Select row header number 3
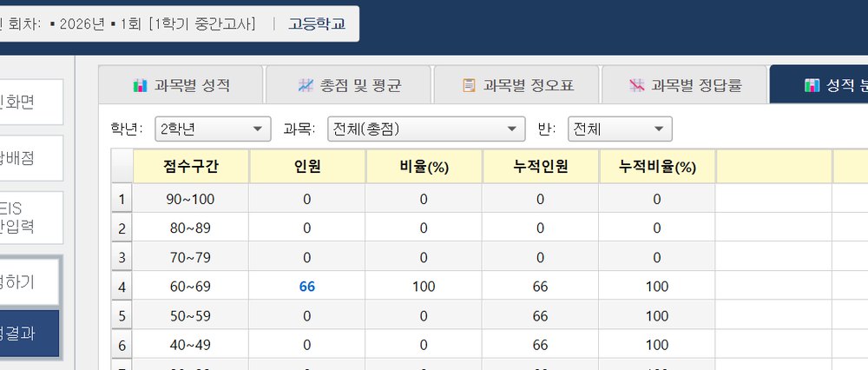Image resolution: width=868 pixels, height=370 pixels. pyautogui.click(x=122, y=257)
